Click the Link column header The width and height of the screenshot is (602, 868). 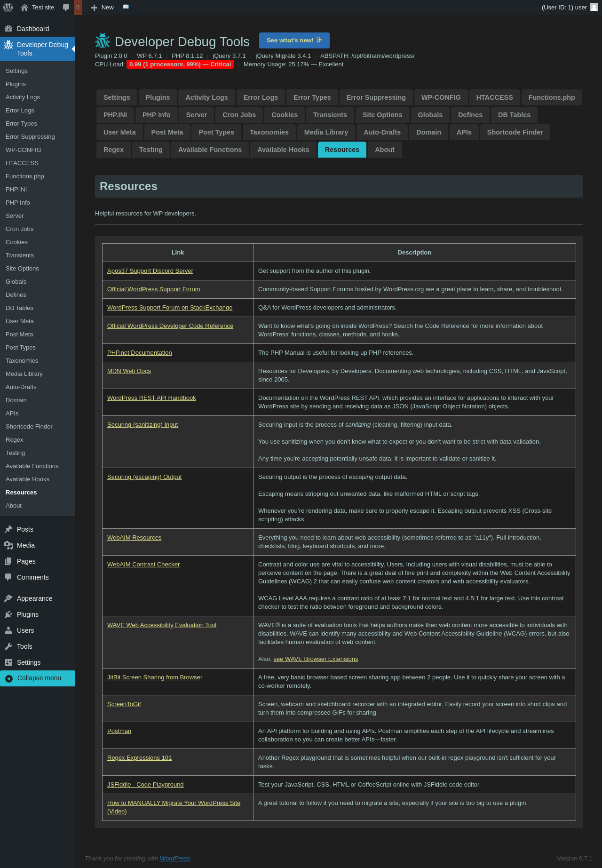pyautogui.click(x=178, y=253)
